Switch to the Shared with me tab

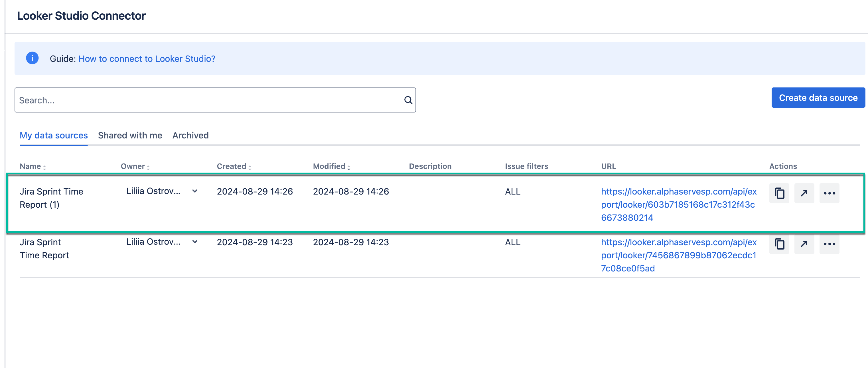click(130, 135)
